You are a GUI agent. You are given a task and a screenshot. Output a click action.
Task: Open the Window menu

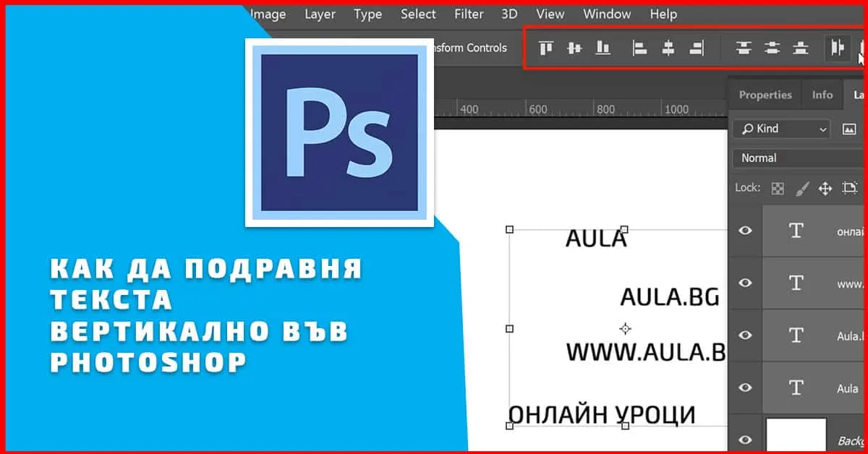[607, 14]
